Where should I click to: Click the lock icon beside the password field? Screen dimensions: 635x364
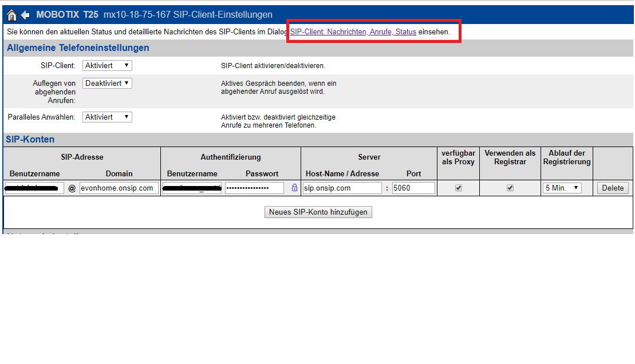tap(294, 188)
